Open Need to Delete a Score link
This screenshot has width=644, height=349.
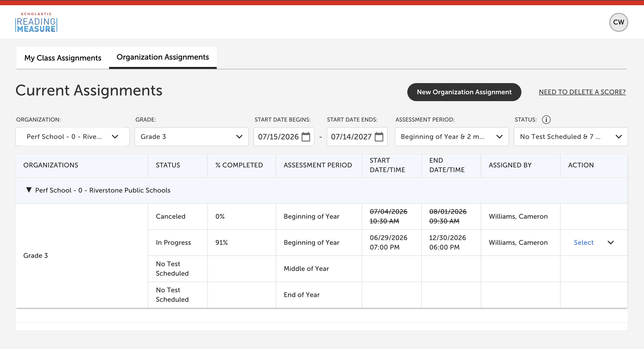click(582, 92)
